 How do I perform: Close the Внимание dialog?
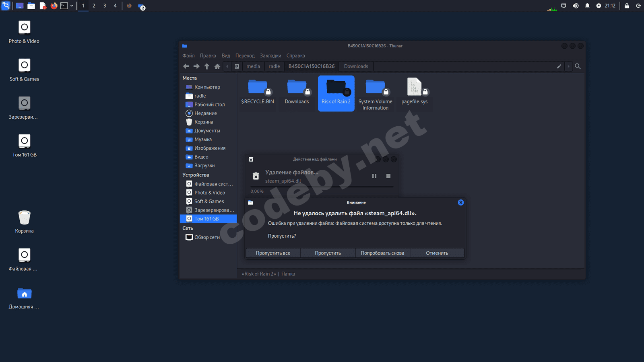461,202
